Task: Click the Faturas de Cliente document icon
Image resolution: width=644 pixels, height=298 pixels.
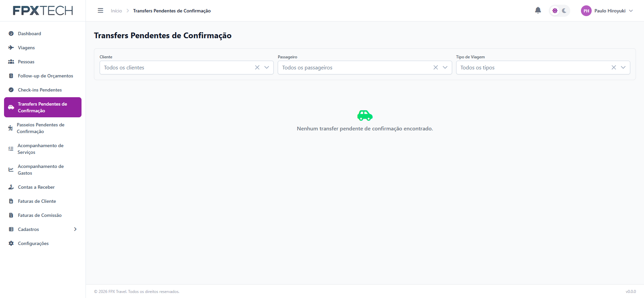Action: tap(11, 201)
